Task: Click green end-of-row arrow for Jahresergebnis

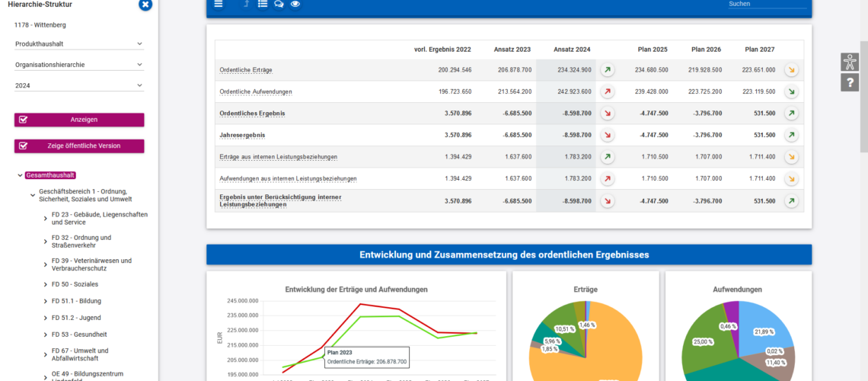Action: (x=792, y=135)
